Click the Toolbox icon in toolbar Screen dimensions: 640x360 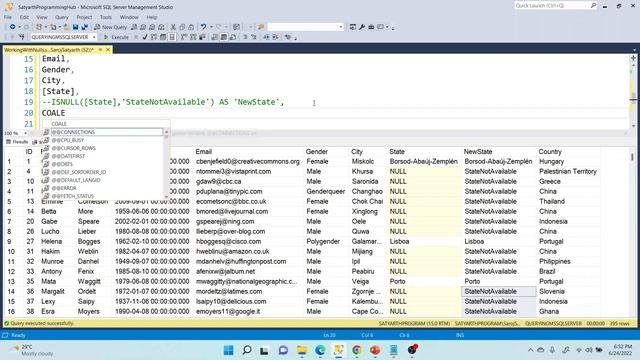tap(371, 27)
